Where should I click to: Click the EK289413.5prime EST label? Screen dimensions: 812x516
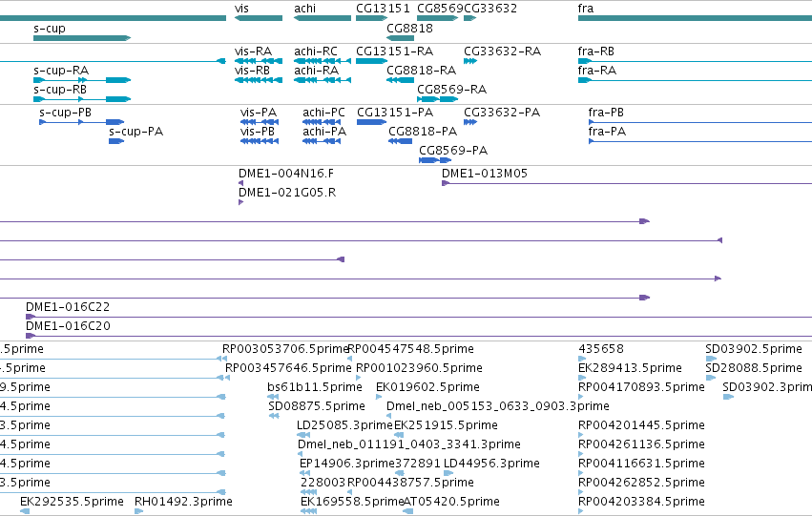click(631, 368)
